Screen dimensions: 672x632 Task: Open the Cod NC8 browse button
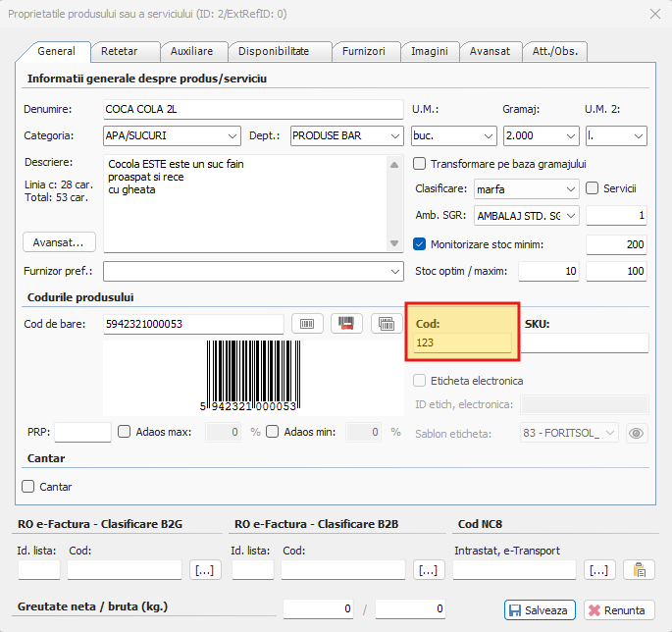(x=599, y=569)
